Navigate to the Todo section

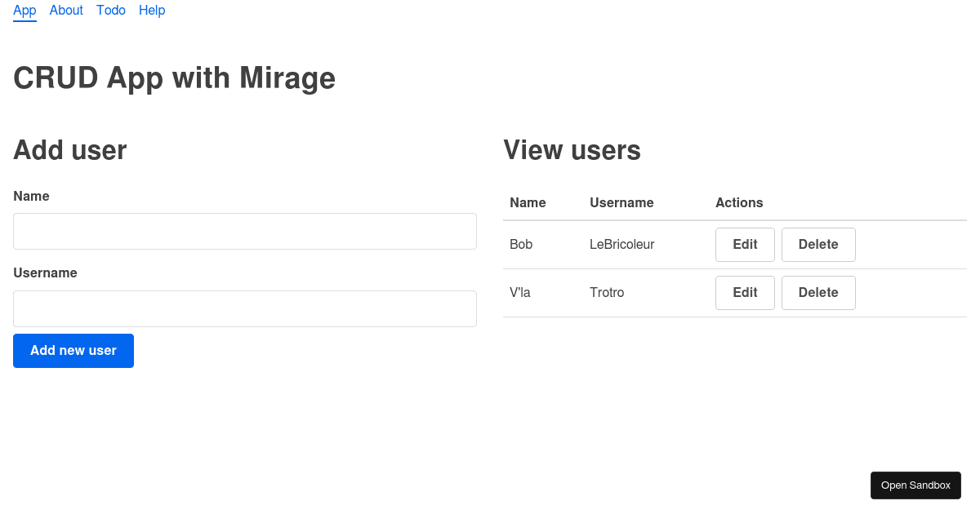coord(111,10)
